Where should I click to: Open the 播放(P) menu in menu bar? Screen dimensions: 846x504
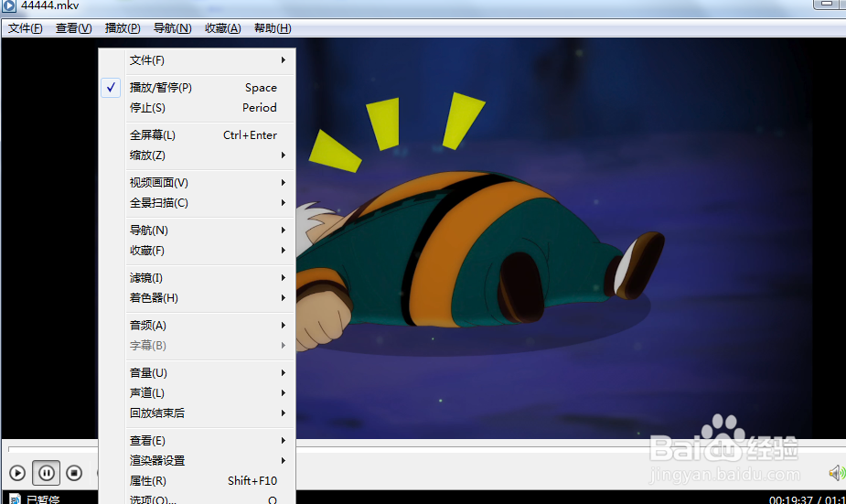pyautogui.click(x=123, y=28)
